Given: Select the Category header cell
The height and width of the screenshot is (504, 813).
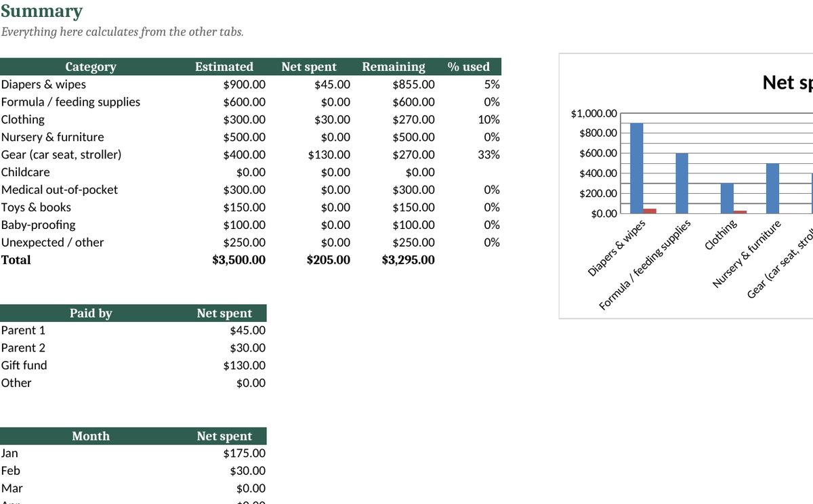Looking at the screenshot, I should [x=91, y=66].
